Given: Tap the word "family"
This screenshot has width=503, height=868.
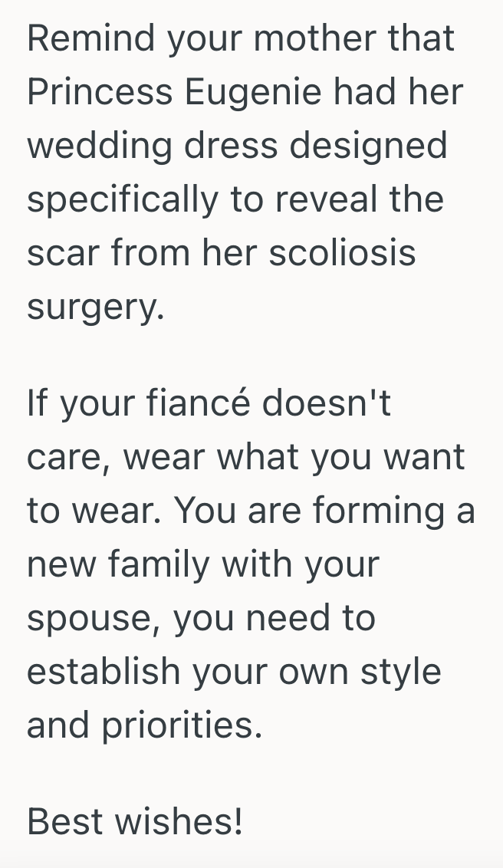Looking at the screenshot, I should [159, 566].
